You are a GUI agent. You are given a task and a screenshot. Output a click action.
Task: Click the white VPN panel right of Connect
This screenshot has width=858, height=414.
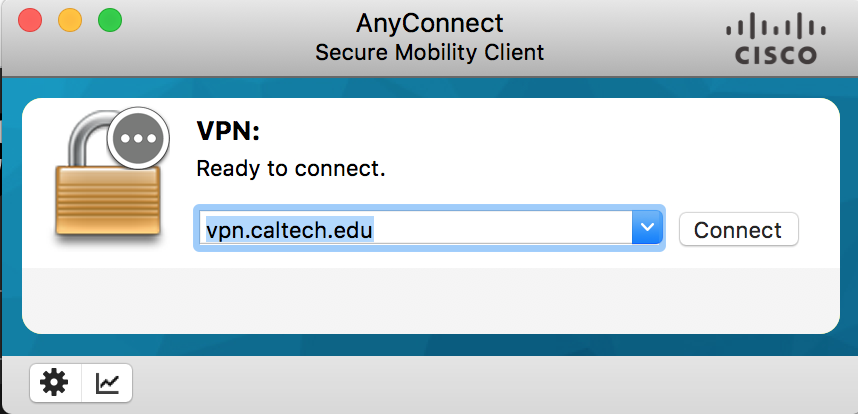pyautogui.click(x=820, y=229)
